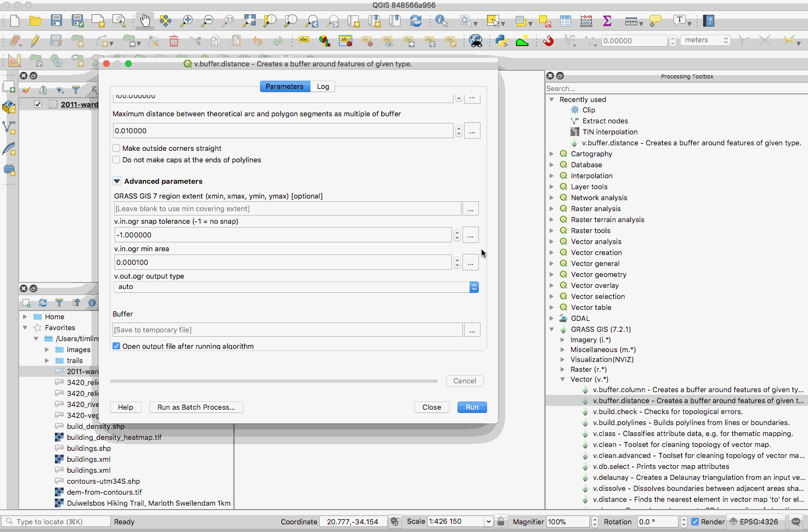808x532 pixels.
Task: Click the MetaSearch globe binoculars icon
Action: tap(476, 41)
